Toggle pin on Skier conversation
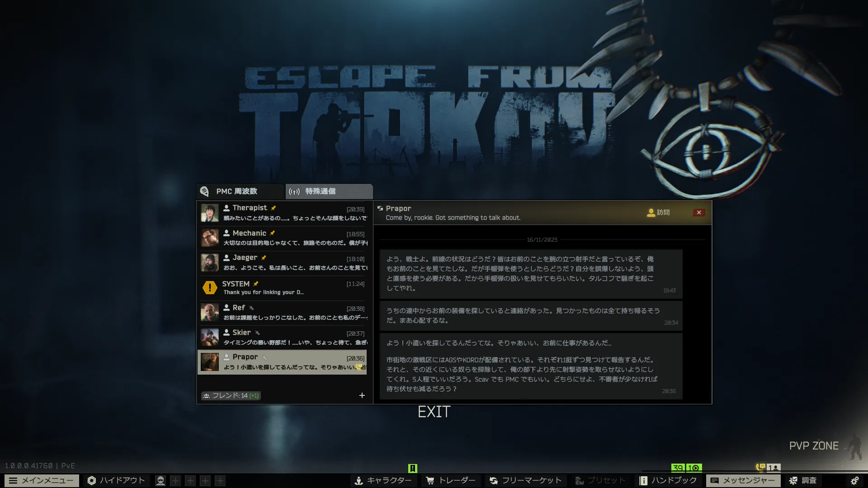This screenshot has height=488, width=868. tap(257, 333)
